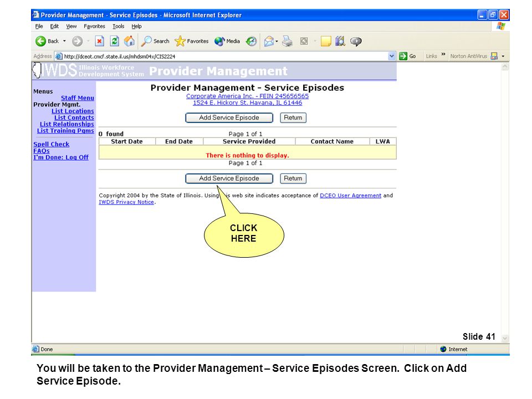Viewport: 532px width, 399px height.
Task: Click the Research binoculars icon
Action: click(x=340, y=42)
